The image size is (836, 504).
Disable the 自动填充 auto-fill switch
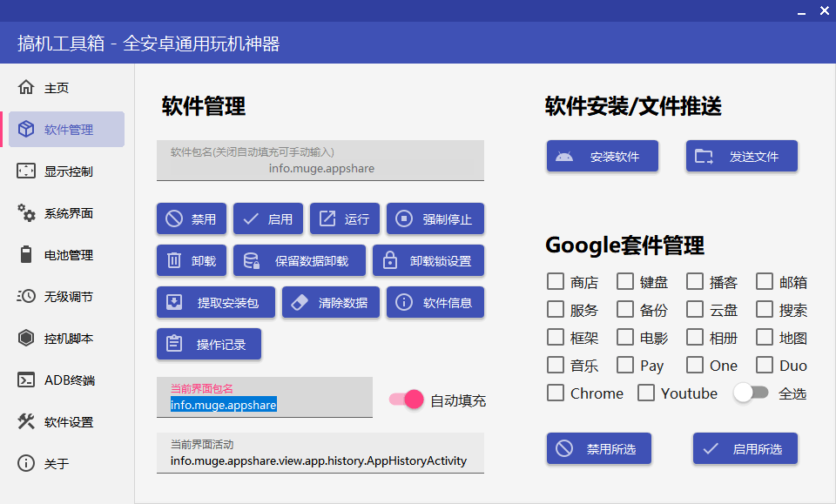click(405, 398)
